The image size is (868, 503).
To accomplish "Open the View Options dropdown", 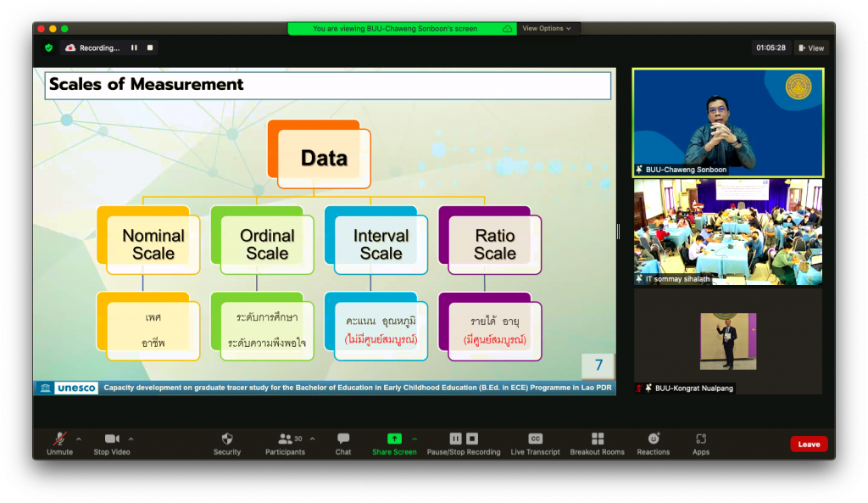I will [x=546, y=29].
